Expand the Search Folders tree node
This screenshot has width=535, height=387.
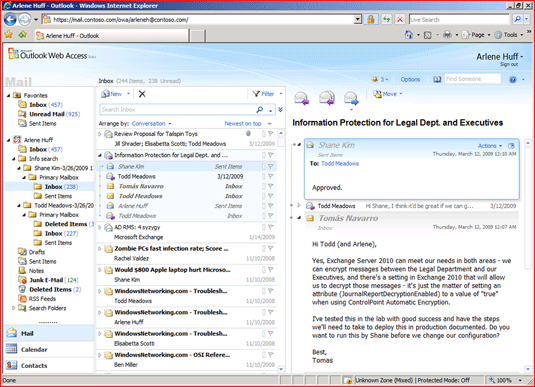tap(14, 308)
